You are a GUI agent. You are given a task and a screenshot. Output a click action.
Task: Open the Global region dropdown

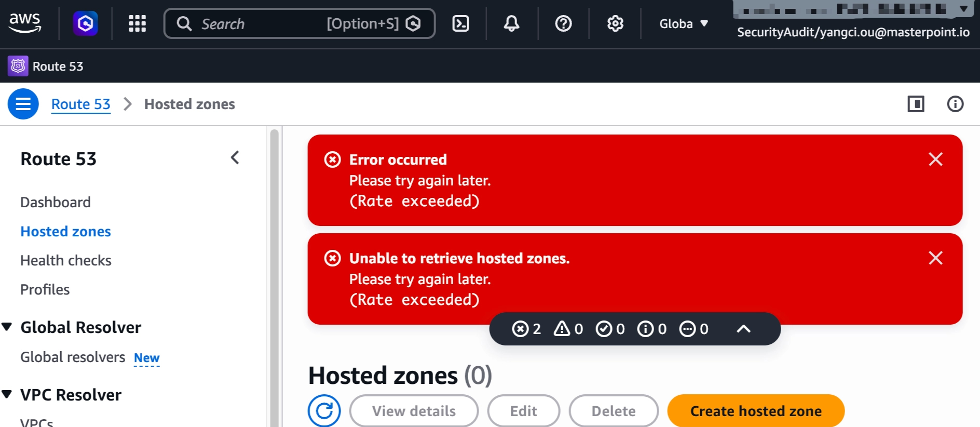684,23
